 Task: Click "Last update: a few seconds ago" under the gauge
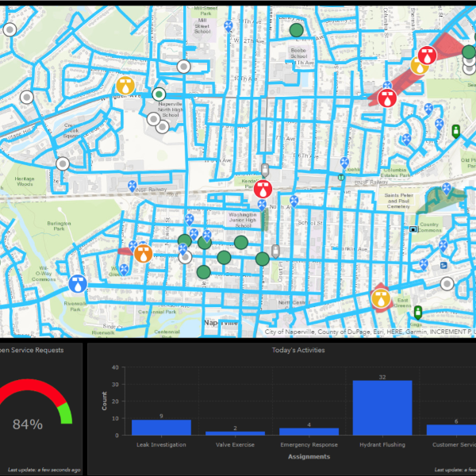[x=44, y=470]
